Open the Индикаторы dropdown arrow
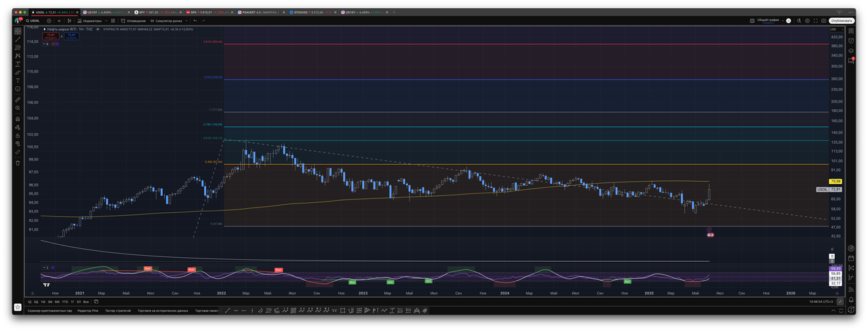The image size is (868, 331). (106, 20)
